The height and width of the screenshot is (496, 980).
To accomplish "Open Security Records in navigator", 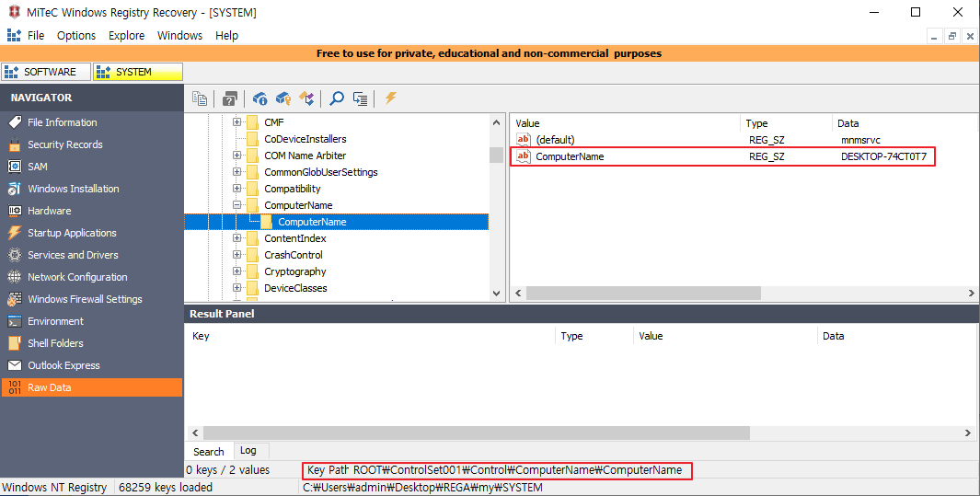I will tap(91, 144).
